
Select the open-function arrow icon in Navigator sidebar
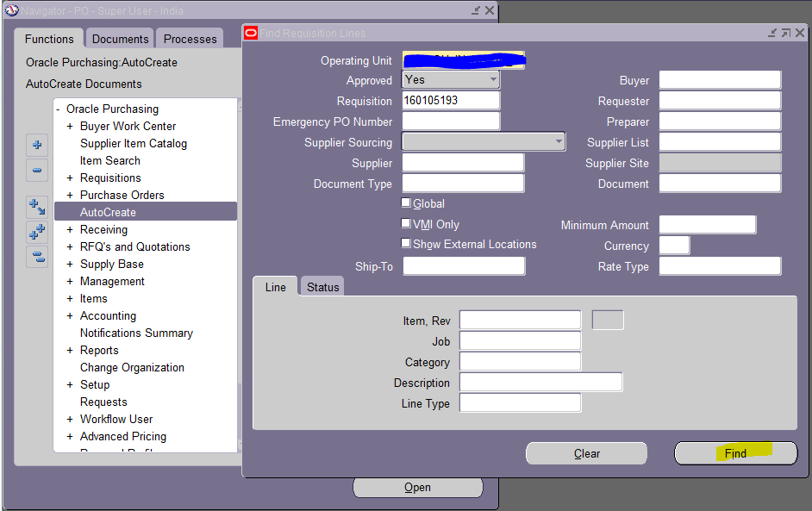36,206
